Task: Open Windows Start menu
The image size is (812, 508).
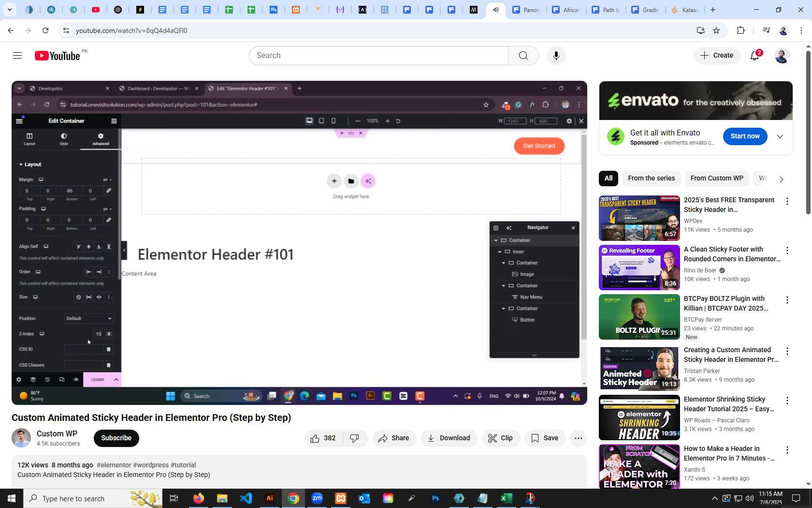Action: tap(12, 498)
